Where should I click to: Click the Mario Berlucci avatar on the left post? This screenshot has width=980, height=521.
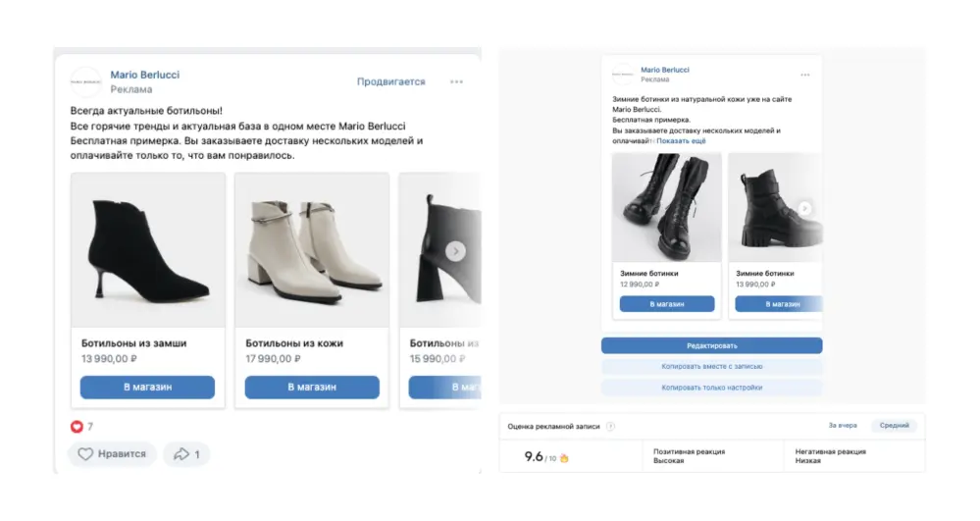click(86, 81)
